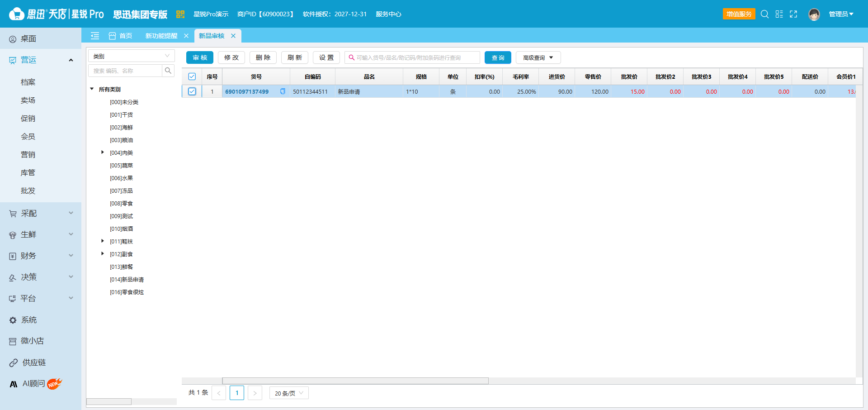The width and height of the screenshot is (868, 410).
Task: Toggle fullscreen mode icon
Action: 793,14
